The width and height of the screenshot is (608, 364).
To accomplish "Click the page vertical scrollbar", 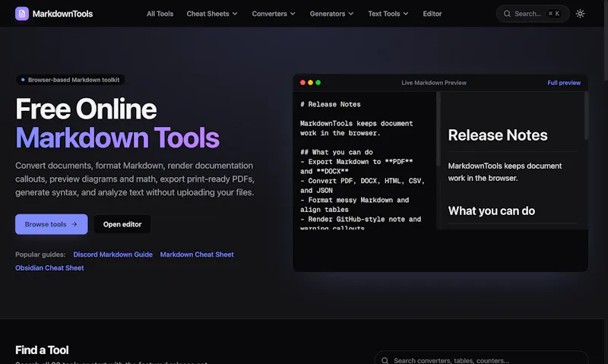I will point(606,41).
